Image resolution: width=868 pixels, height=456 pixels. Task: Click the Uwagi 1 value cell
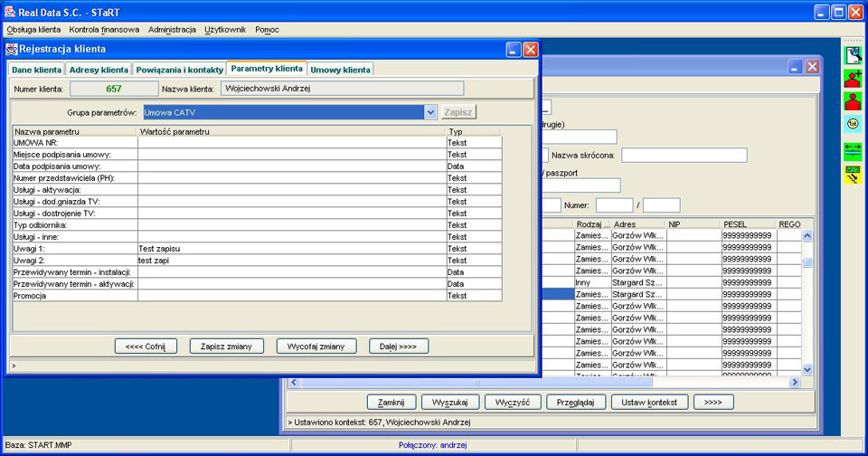[x=291, y=249]
